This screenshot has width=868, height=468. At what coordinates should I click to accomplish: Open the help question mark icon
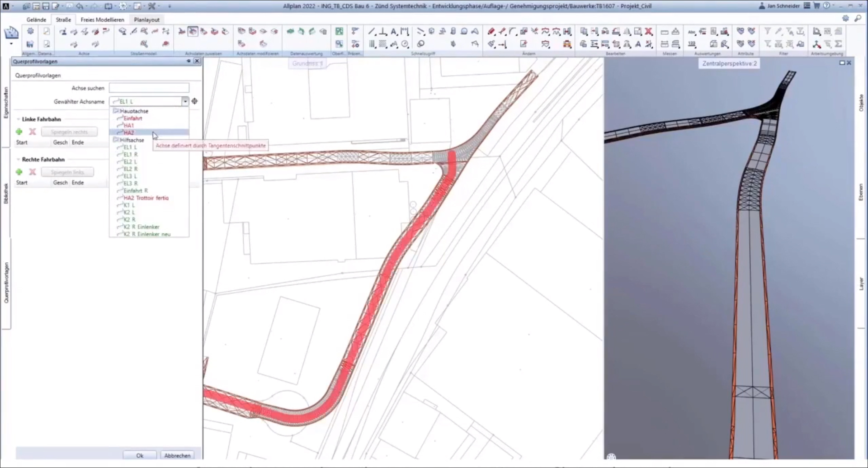tap(826, 6)
